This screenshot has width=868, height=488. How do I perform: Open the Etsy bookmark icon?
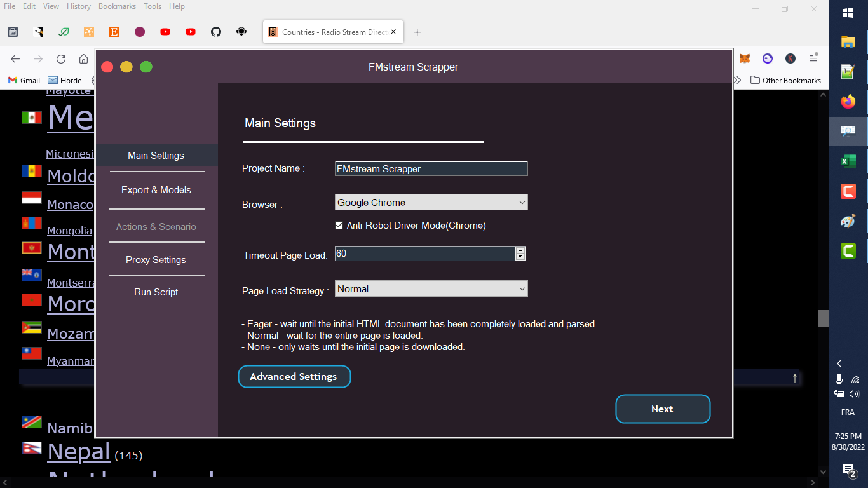[x=114, y=32]
